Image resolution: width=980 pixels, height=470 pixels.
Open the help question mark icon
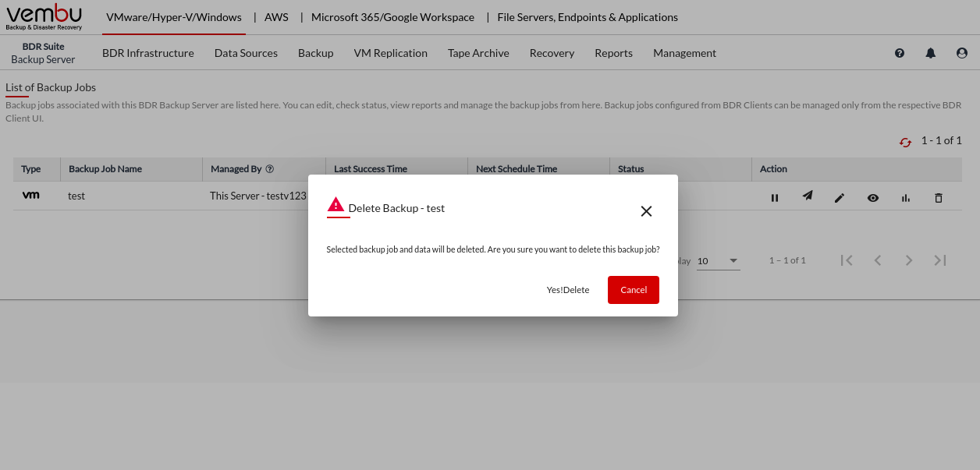900,53
